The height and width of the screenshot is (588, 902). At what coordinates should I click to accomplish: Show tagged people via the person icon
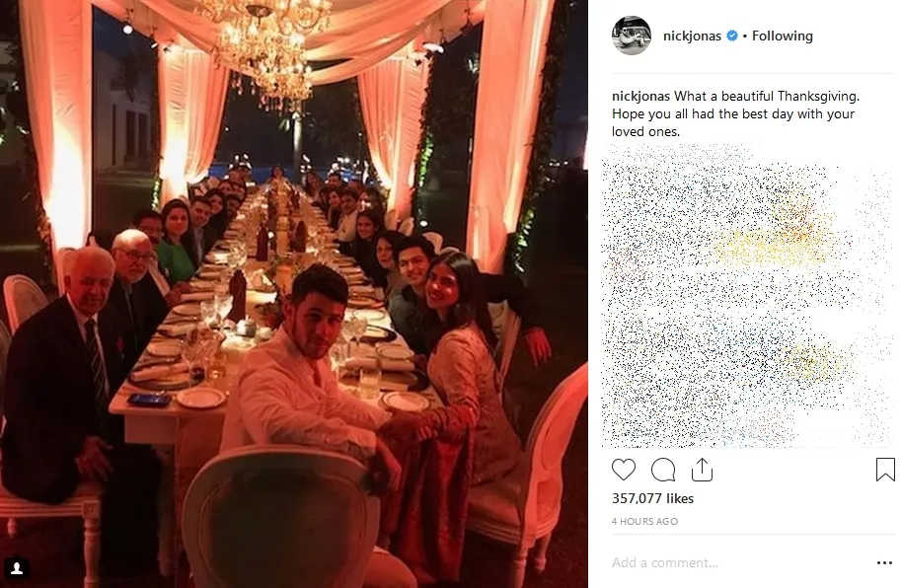coord(17,568)
